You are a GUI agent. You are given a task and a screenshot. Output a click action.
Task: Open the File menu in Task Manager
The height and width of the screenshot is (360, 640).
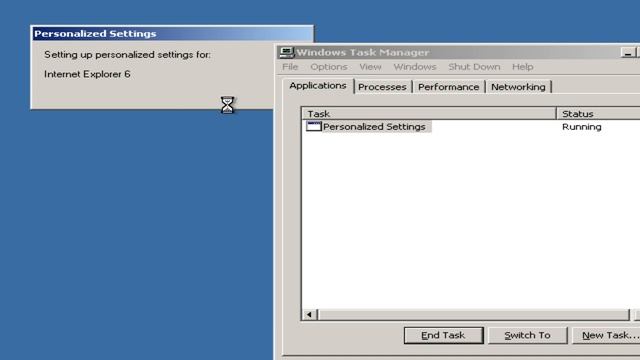click(290, 67)
